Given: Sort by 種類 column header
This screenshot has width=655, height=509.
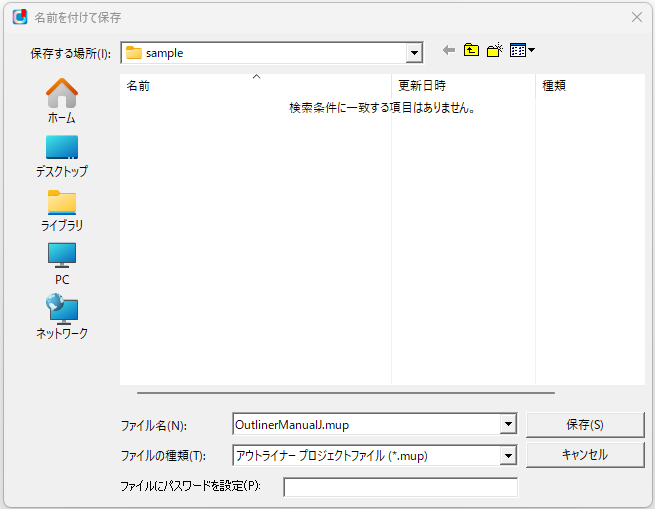Looking at the screenshot, I should 590,86.
